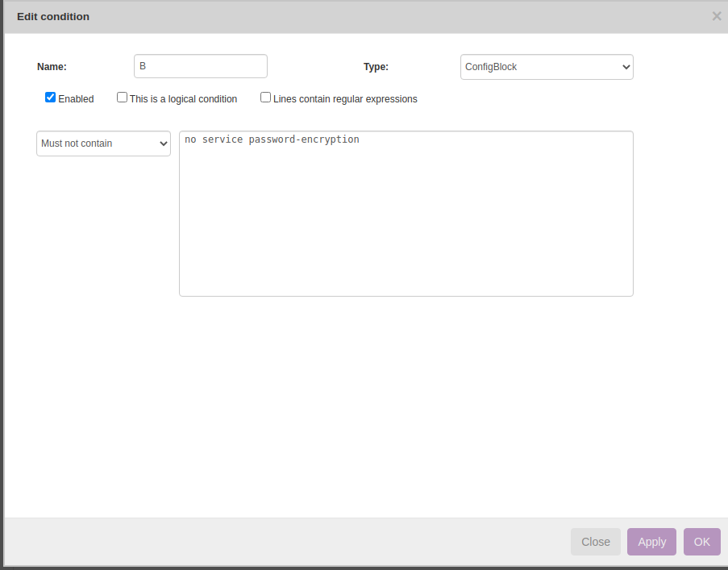The image size is (728, 570).
Task: Click the Name input field containing B
Action: 200,66
